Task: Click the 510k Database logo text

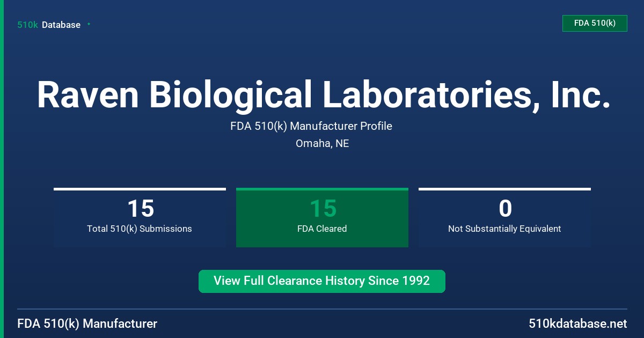Action: (49, 25)
